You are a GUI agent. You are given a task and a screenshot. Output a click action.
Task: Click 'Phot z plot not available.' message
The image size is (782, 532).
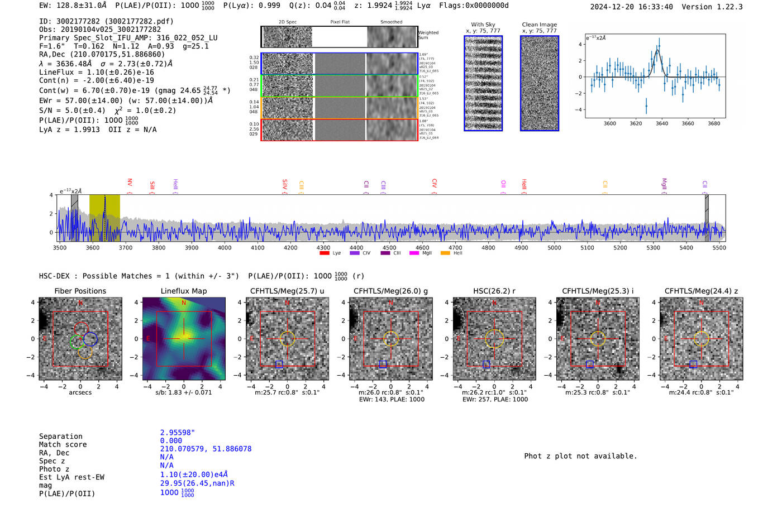click(x=580, y=456)
